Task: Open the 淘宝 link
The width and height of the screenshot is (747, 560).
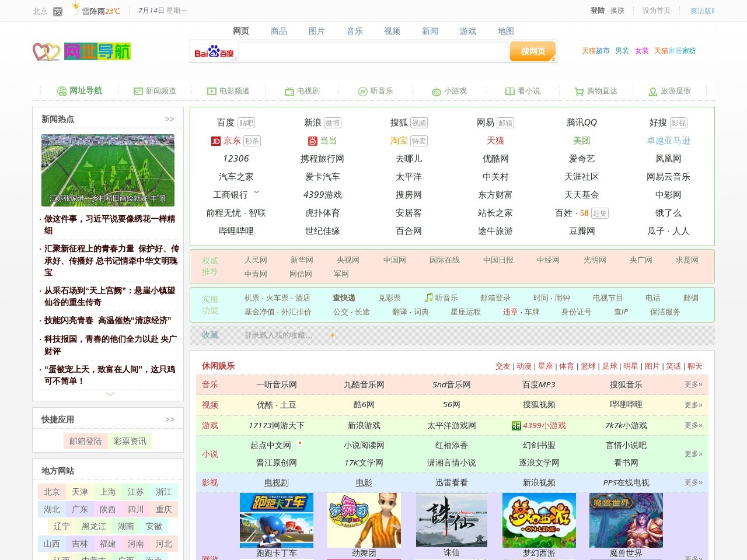Action: click(399, 141)
